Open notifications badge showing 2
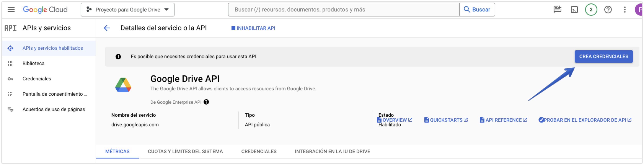Screen dimensions: 644x165 pos(591,10)
